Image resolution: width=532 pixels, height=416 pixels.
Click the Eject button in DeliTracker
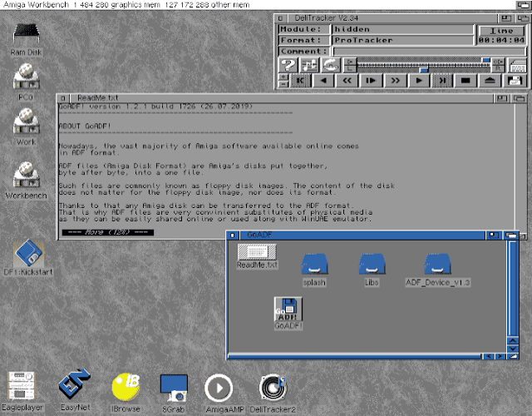(x=490, y=81)
